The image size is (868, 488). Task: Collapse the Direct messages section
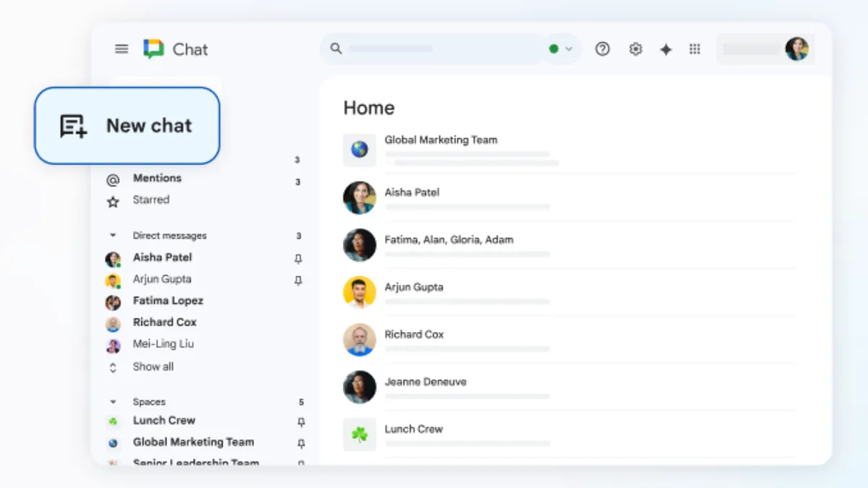tap(113, 236)
